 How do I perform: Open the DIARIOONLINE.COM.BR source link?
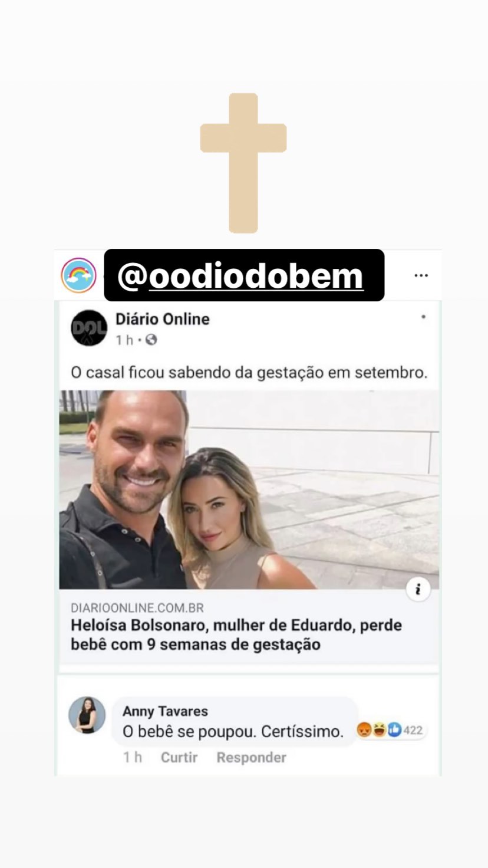pyautogui.click(x=137, y=607)
